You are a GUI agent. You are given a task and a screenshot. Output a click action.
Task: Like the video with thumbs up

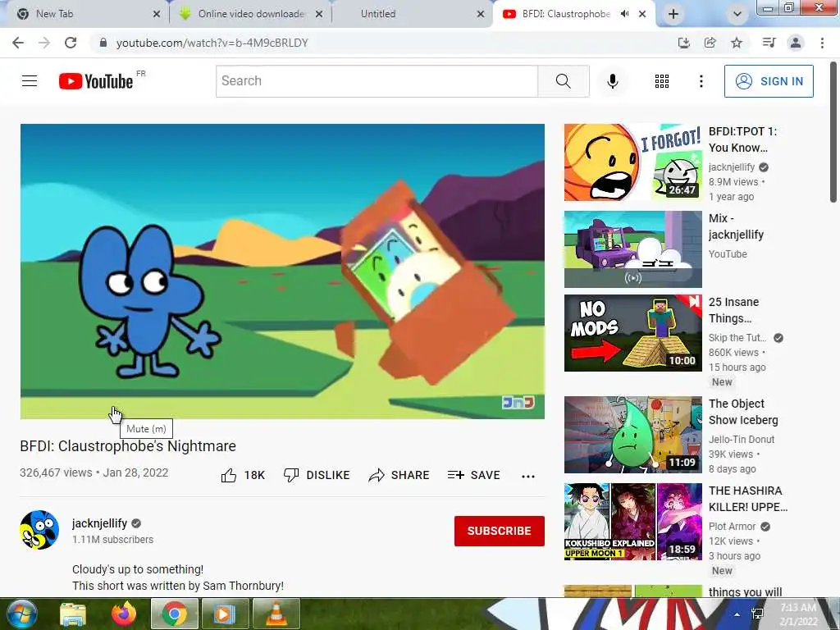[243, 475]
